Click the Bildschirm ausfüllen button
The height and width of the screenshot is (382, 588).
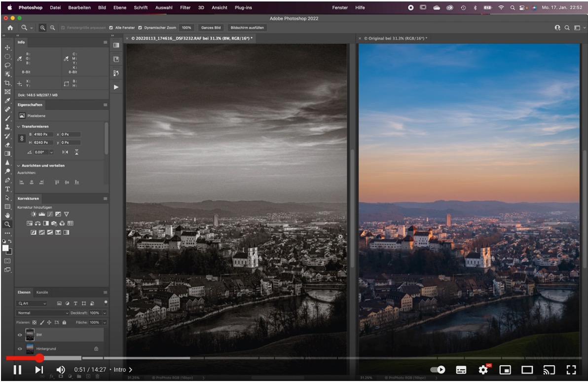pos(247,28)
